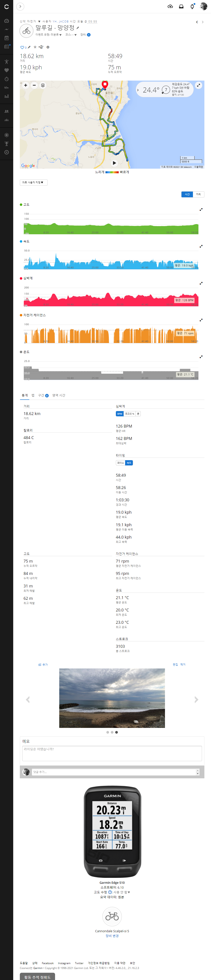Select the segments (구간) tab

[x=43, y=395]
